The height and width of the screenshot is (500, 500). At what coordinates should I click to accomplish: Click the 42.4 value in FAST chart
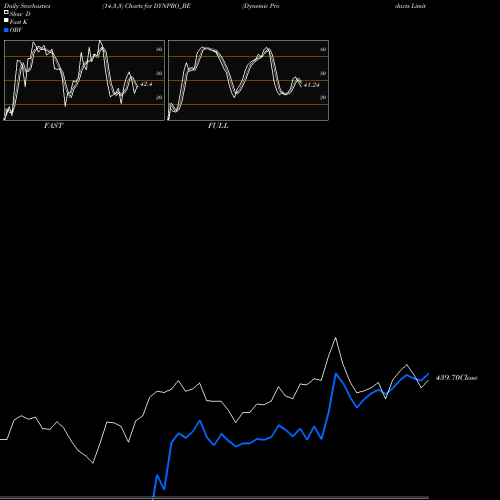[x=146, y=84]
